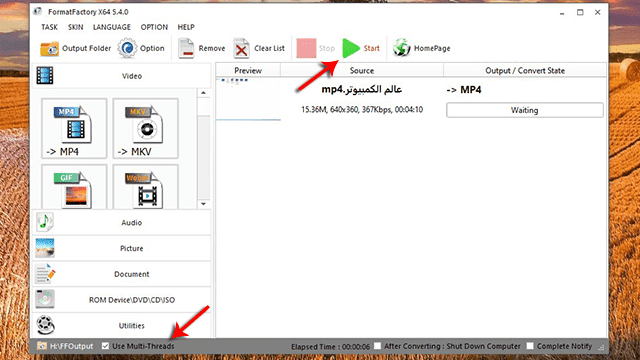The image size is (640, 360).
Task: Click the -> MP4 output state text
Action: click(x=464, y=90)
